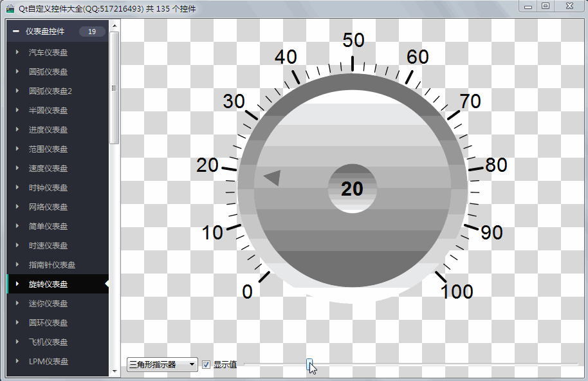Image resolution: width=588 pixels, height=381 pixels.
Task: Select the 汽车仪表盘 item
Action: click(58, 52)
